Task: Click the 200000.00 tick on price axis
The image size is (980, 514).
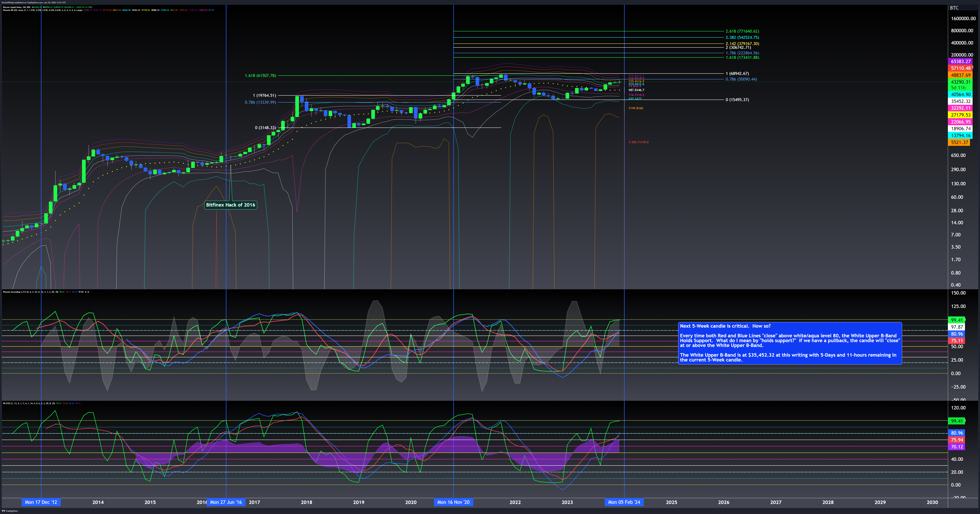Action: point(962,55)
